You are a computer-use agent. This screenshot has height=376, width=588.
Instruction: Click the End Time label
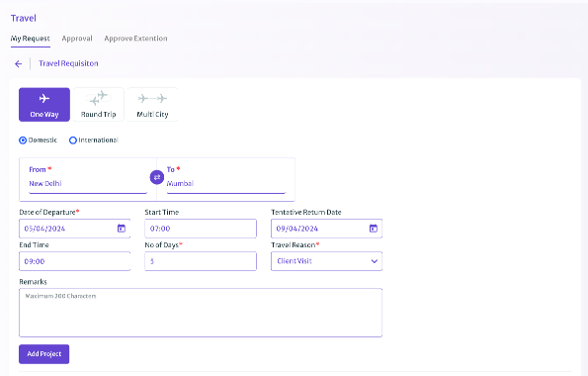click(34, 245)
